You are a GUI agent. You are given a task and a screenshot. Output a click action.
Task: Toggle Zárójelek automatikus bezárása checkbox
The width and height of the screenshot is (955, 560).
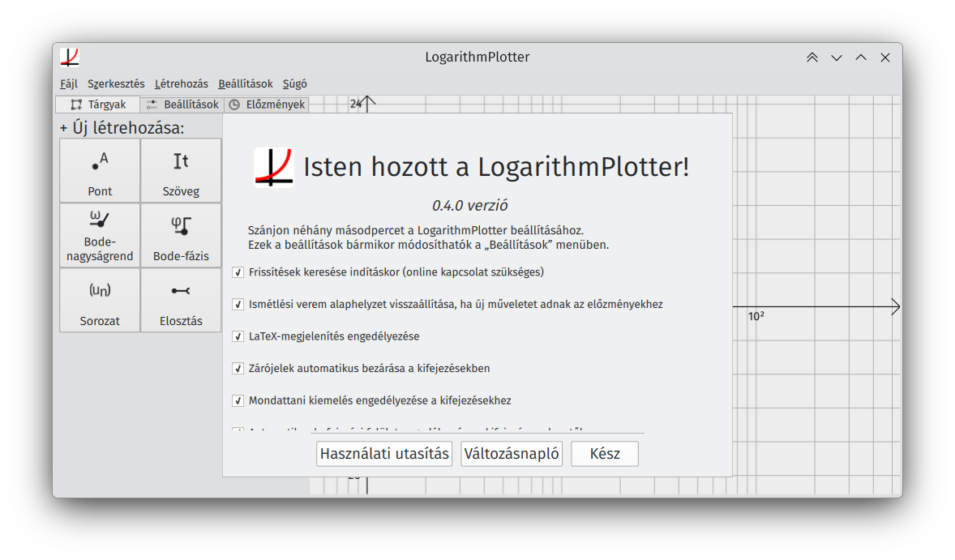pos(238,369)
